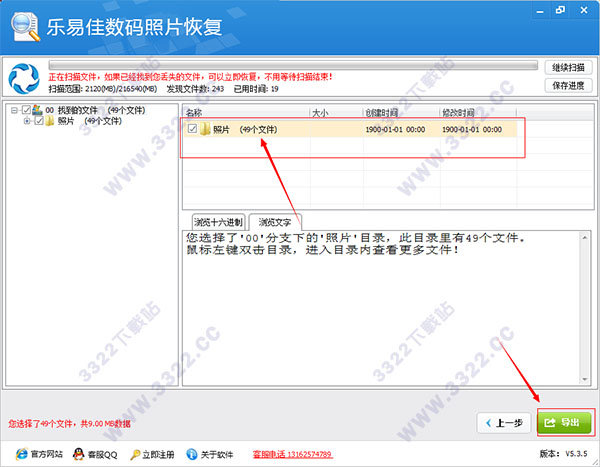Click the Internet Explorer icon for 官方网站
This screenshot has width=600, height=467.
pos(21,454)
